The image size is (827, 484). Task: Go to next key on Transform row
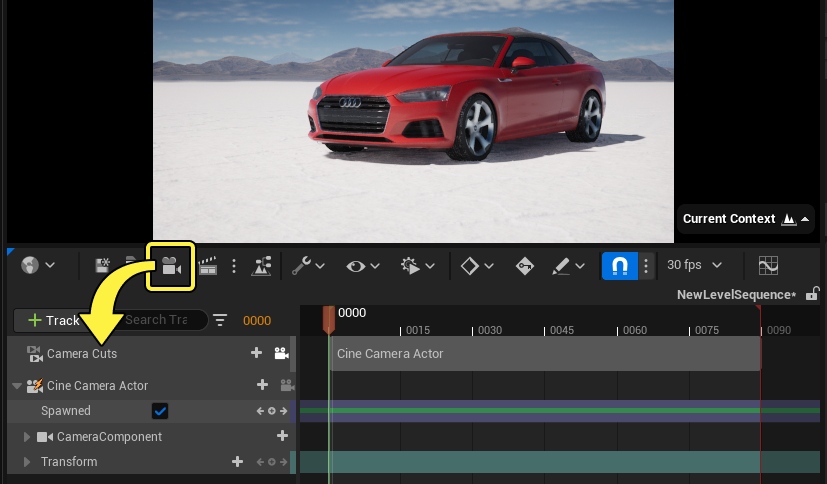(284, 462)
